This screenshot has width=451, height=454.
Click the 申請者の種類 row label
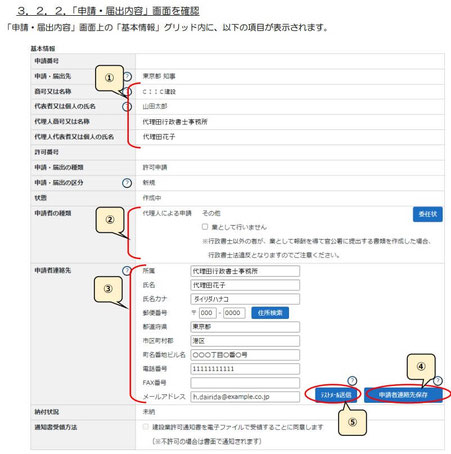pyautogui.click(x=53, y=213)
